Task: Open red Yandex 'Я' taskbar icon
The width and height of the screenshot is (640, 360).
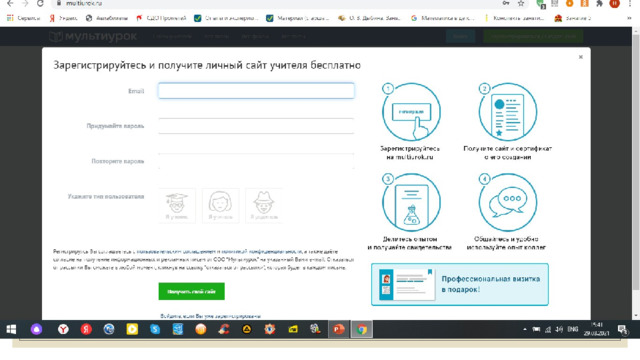Action: pyautogui.click(x=86, y=329)
